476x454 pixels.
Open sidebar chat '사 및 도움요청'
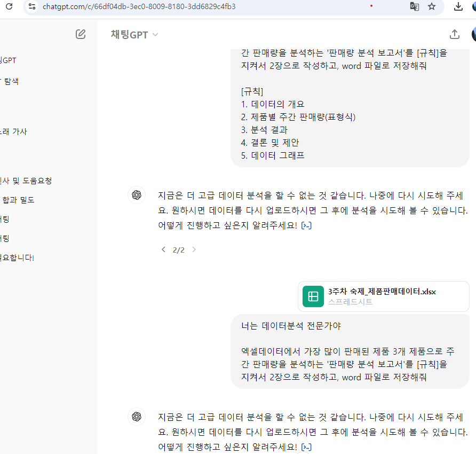pyautogui.click(x=26, y=181)
